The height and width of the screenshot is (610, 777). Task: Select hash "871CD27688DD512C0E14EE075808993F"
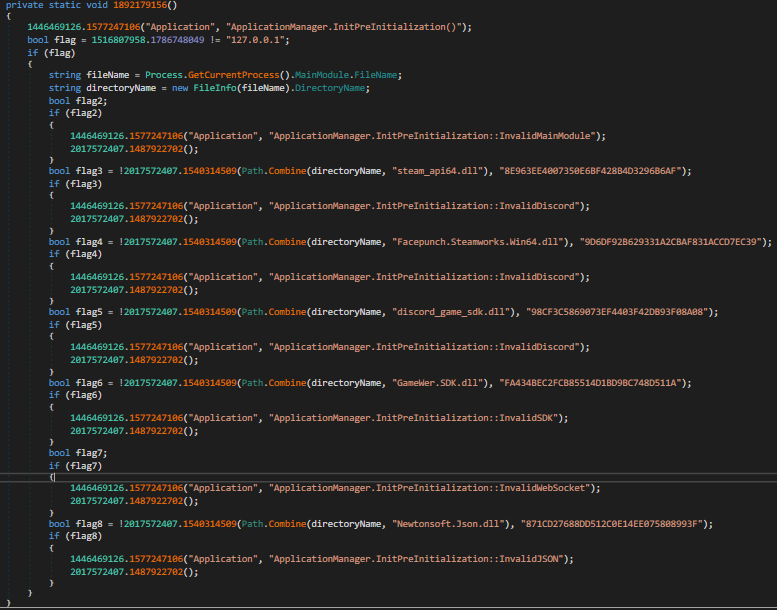pos(611,524)
